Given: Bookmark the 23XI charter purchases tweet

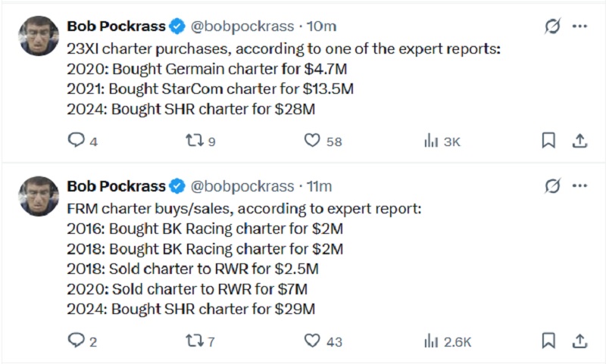Looking at the screenshot, I should point(548,141).
